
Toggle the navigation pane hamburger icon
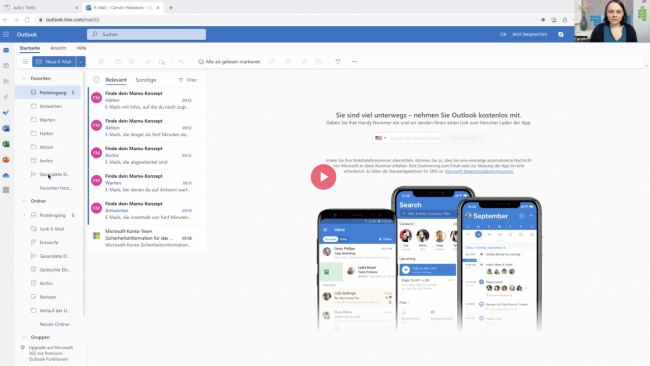point(25,61)
